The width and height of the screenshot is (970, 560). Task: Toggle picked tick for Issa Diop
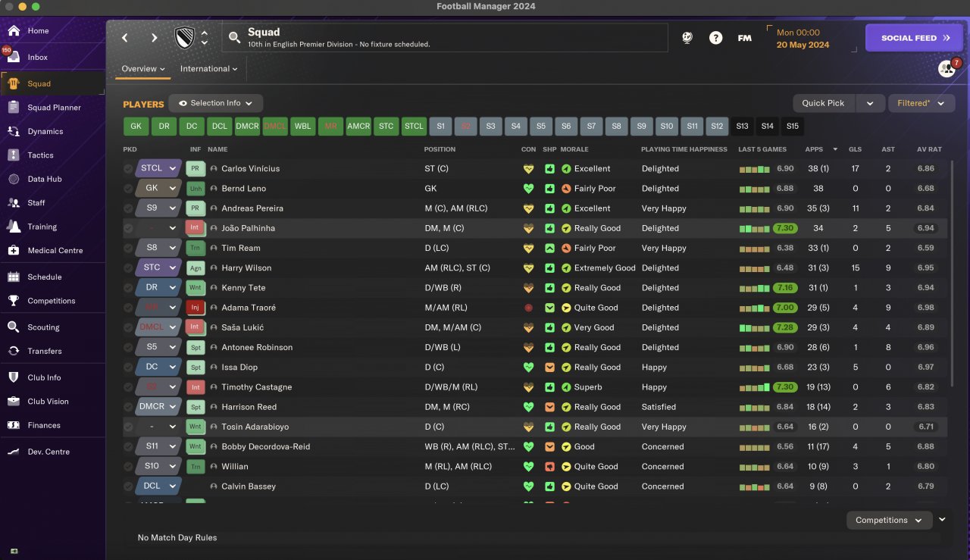coord(128,368)
